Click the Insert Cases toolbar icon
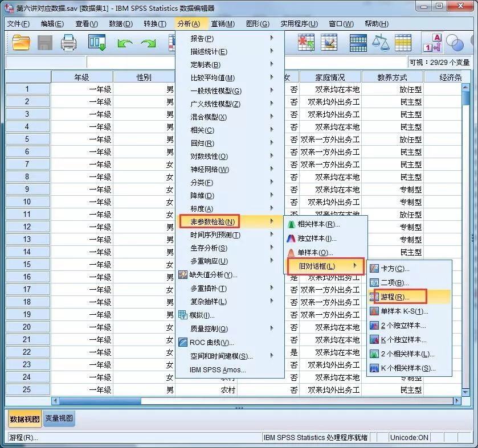The height and width of the screenshot is (448, 478). [x=306, y=42]
